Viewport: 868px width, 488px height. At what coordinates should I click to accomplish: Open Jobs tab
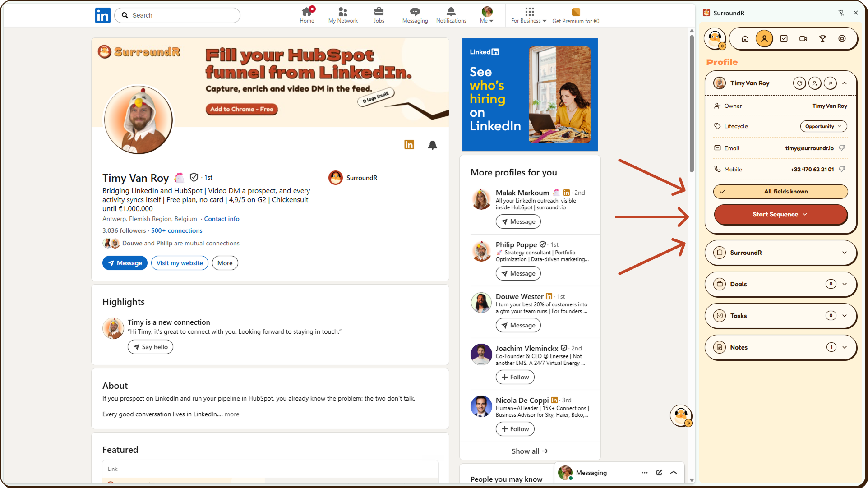point(379,15)
